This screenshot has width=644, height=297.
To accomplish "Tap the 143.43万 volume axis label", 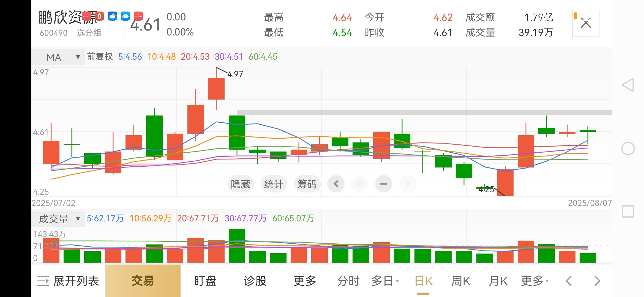I will (x=50, y=234).
